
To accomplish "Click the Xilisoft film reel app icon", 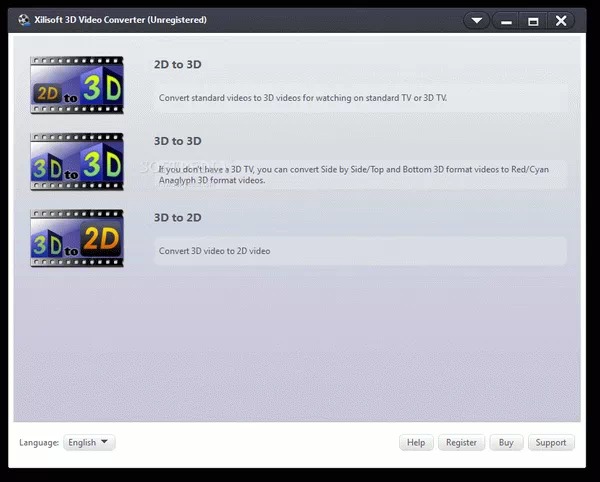I will 24,20.
